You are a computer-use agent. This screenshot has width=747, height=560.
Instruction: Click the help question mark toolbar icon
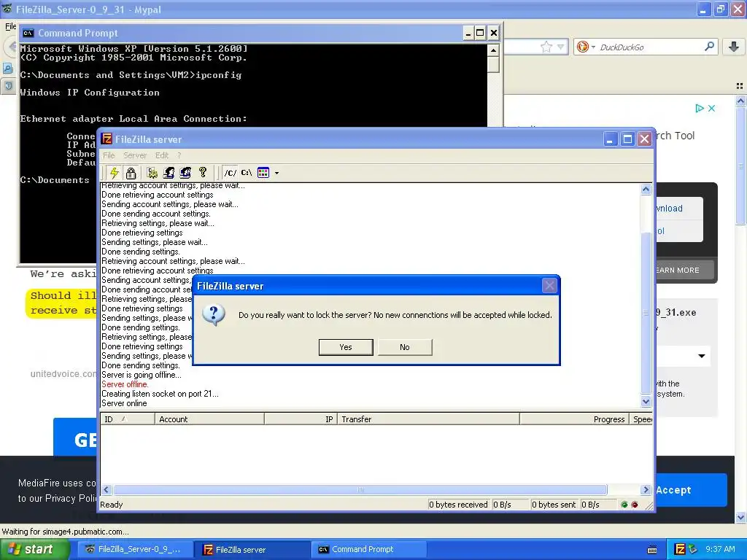(203, 172)
